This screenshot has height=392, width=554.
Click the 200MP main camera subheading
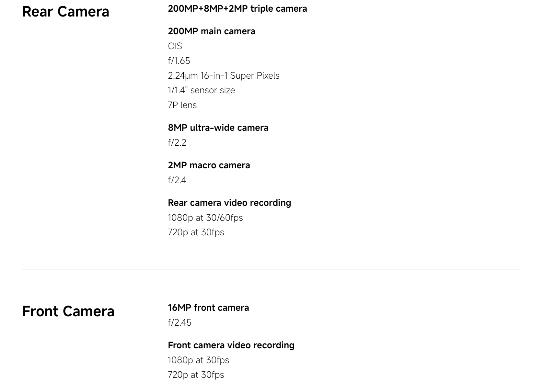point(212,31)
